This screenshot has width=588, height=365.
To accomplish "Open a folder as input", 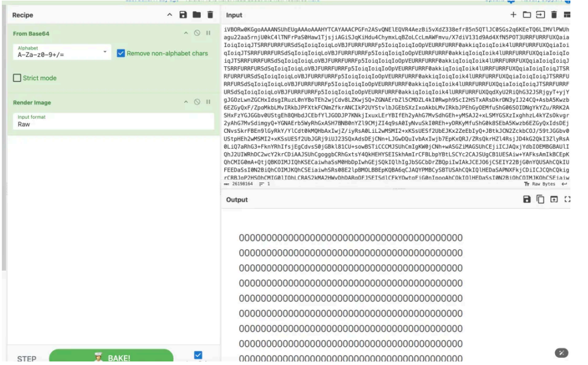I will coord(527,15).
